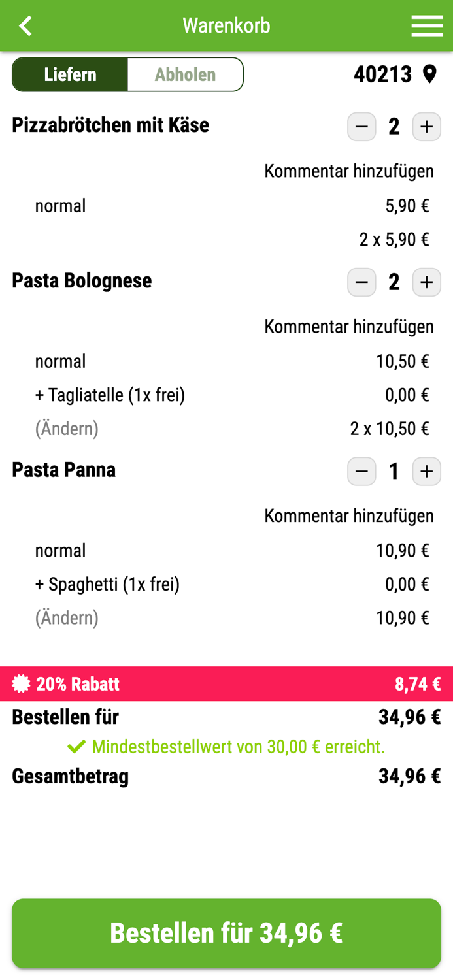The image size is (453, 980).
Task: Tap the location pin beside postal code 40213
Action: (429, 74)
